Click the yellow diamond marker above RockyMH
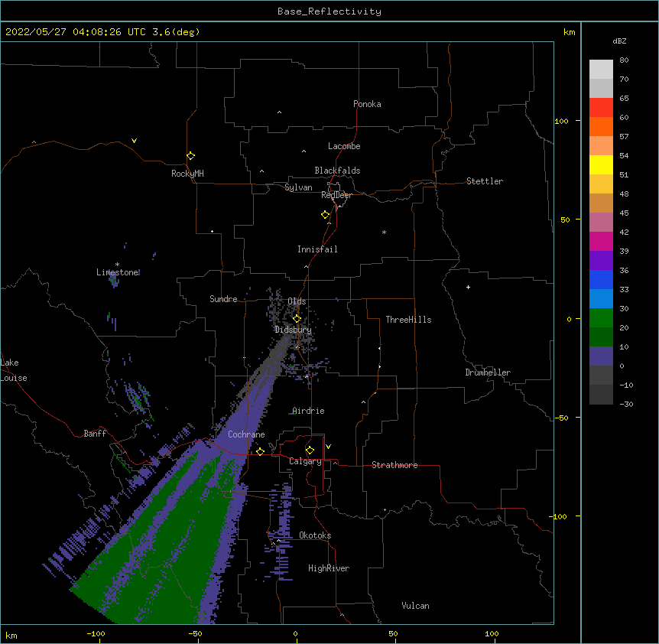 (x=191, y=156)
